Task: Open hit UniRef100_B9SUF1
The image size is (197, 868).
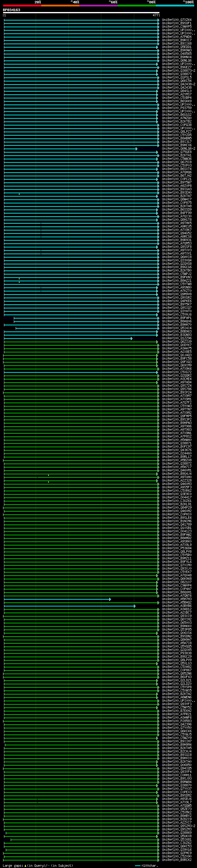Action: [177, 23]
